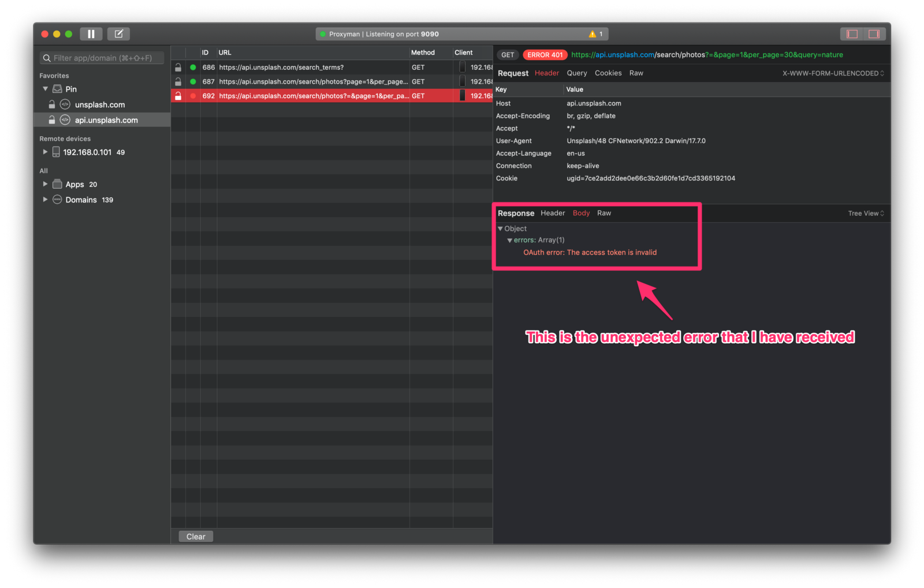Click the phone client icon on row 686
This screenshot has height=588, width=924.
[x=462, y=68]
